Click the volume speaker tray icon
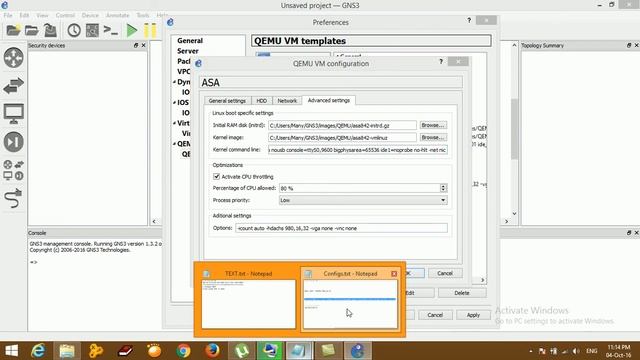The height and width of the screenshot is (360, 640). [x=576, y=351]
